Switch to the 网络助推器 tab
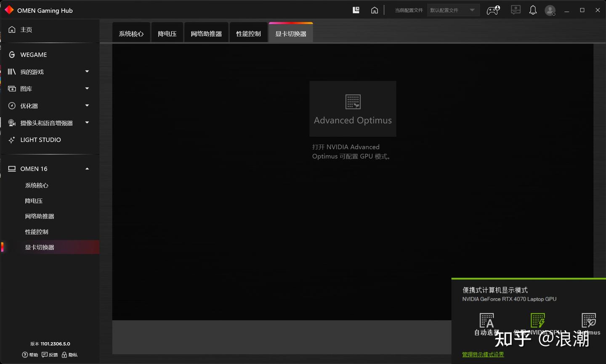The height and width of the screenshot is (364, 606). click(206, 33)
